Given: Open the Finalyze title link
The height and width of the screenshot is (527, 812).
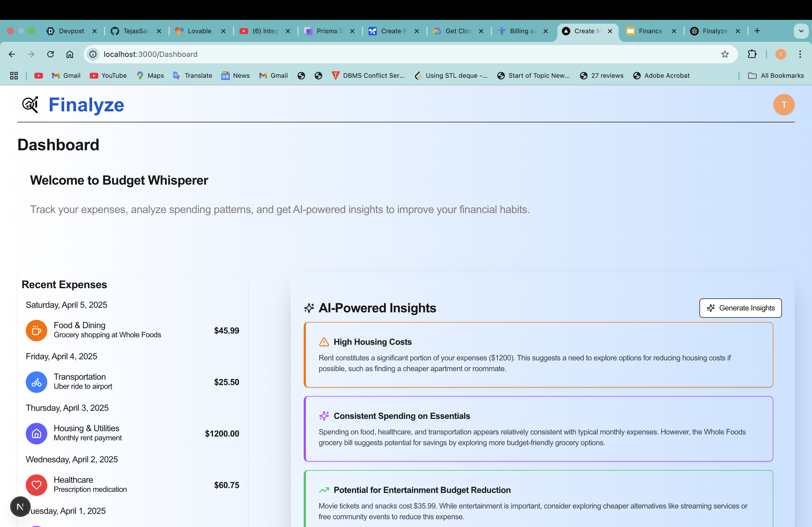Looking at the screenshot, I should click(x=86, y=105).
